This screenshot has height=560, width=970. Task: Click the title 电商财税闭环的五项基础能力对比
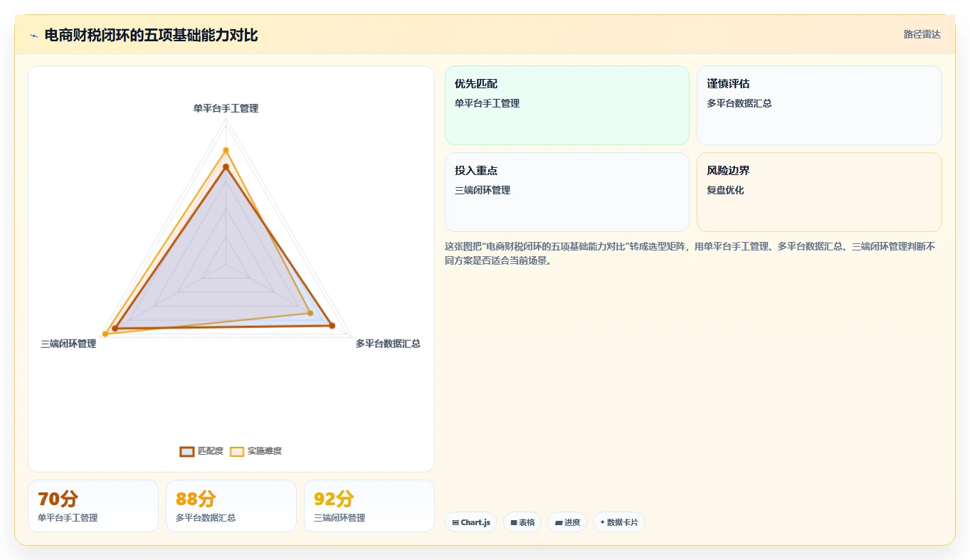pos(151,35)
